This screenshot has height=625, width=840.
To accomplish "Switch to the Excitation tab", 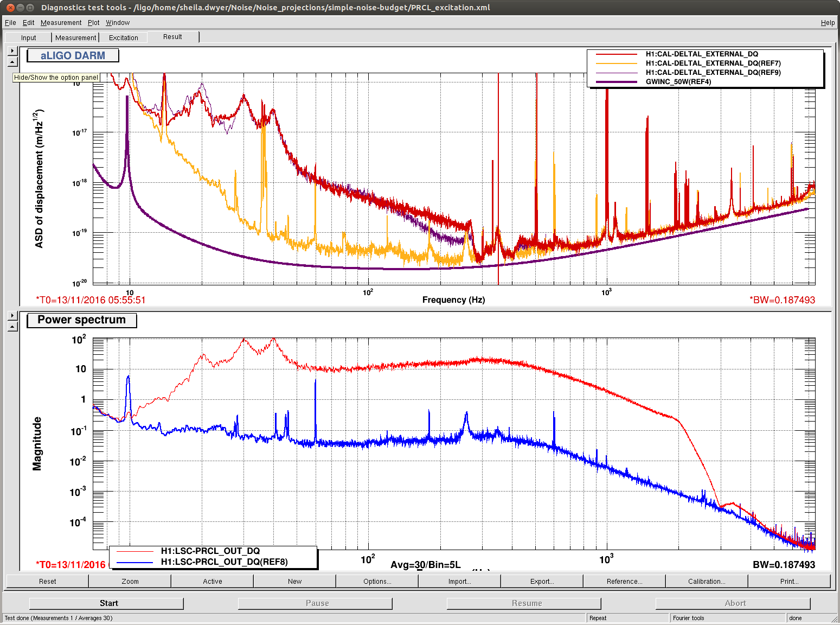I will [x=123, y=37].
